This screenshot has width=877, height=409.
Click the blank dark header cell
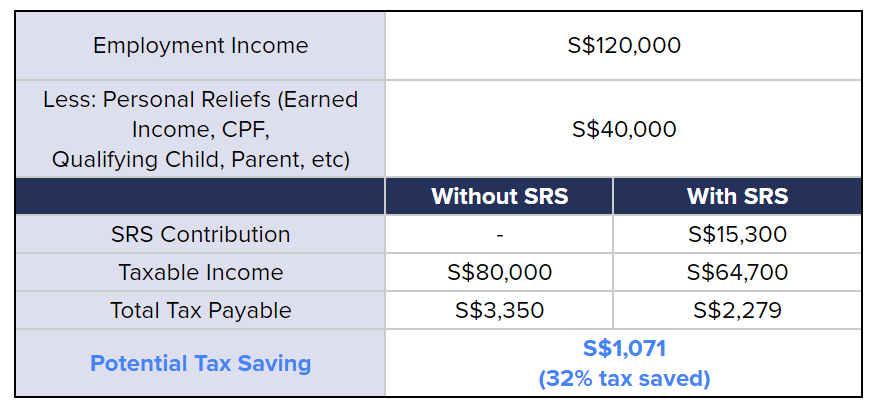pos(200,196)
